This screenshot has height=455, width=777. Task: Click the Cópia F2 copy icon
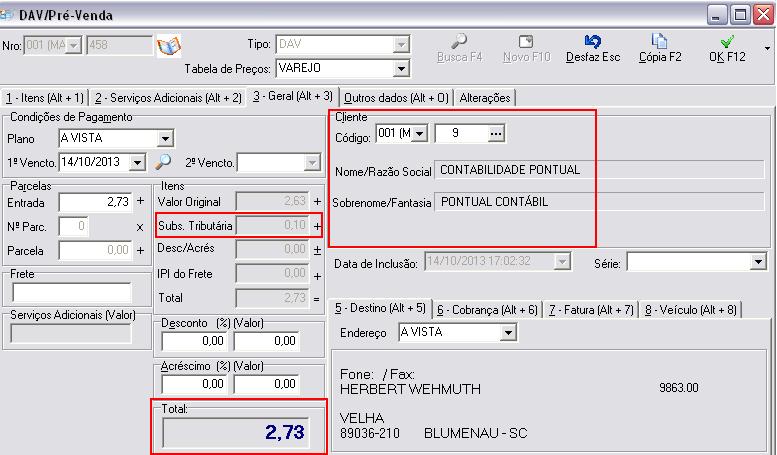pyautogui.click(x=660, y=42)
